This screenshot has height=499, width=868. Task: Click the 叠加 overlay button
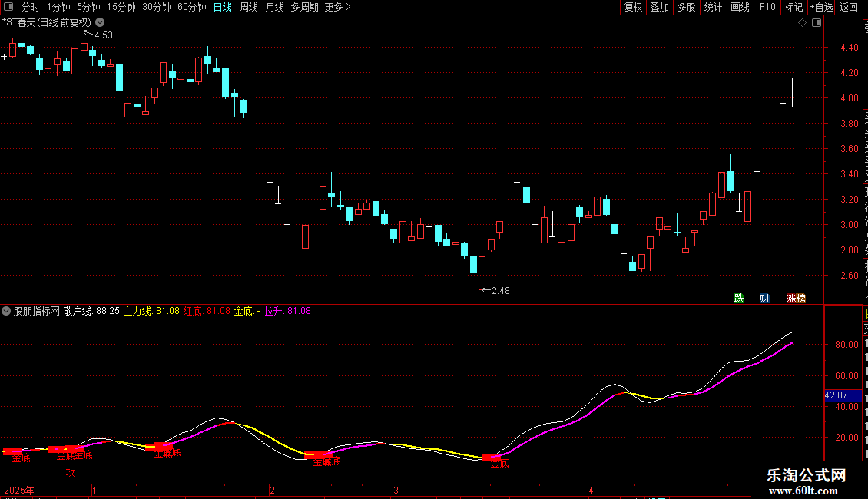660,7
